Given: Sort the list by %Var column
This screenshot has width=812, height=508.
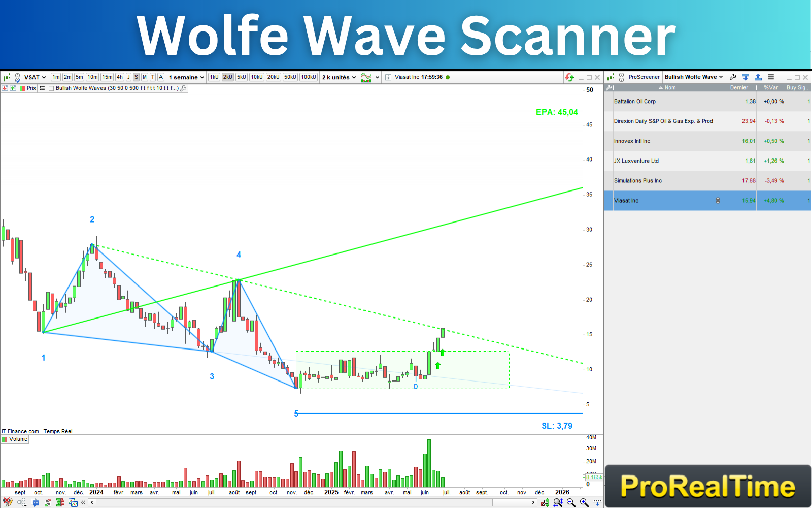Looking at the screenshot, I should click(771, 88).
